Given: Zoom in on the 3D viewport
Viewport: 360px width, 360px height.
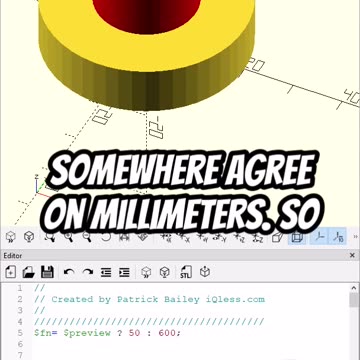Looking at the screenshot, I should coord(69,237).
